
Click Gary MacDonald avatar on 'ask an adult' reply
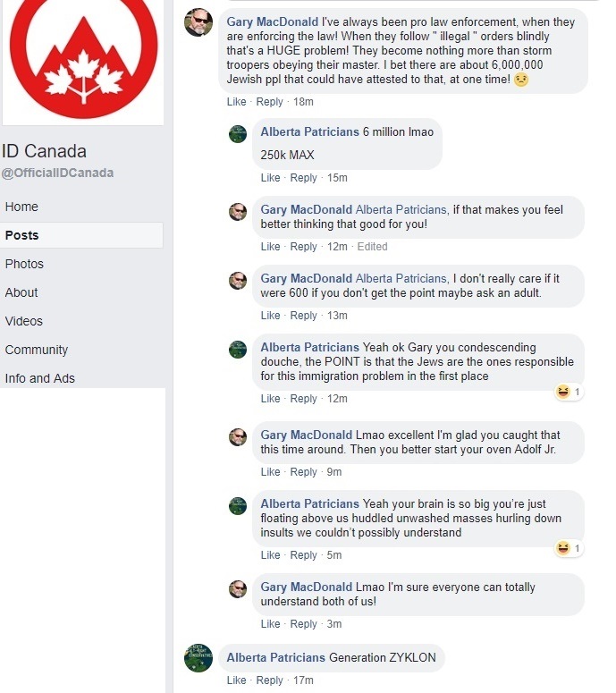[238, 281]
